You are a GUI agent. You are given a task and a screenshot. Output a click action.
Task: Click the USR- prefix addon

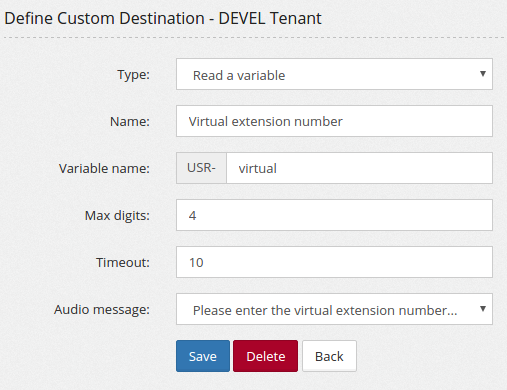201,168
